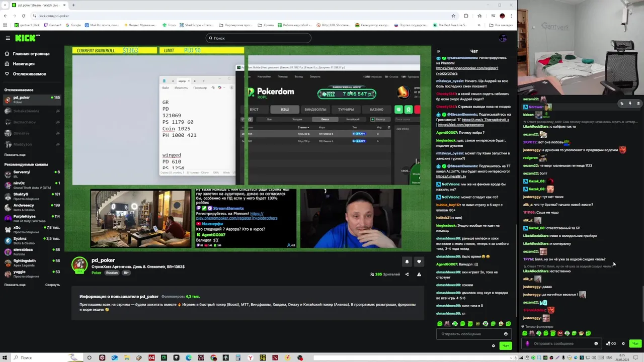
Task: Bookmark this page with star icon
Action: pyautogui.click(x=453, y=16)
